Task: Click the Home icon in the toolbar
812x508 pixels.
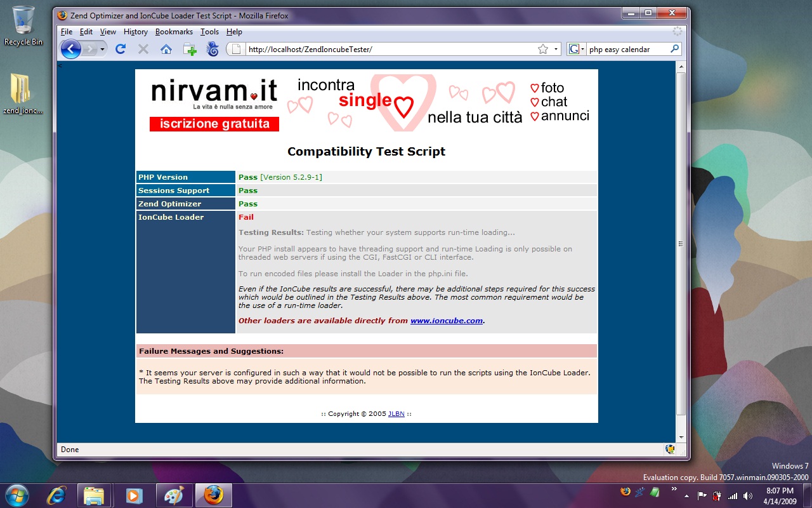Action: pyautogui.click(x=166, y=49)
